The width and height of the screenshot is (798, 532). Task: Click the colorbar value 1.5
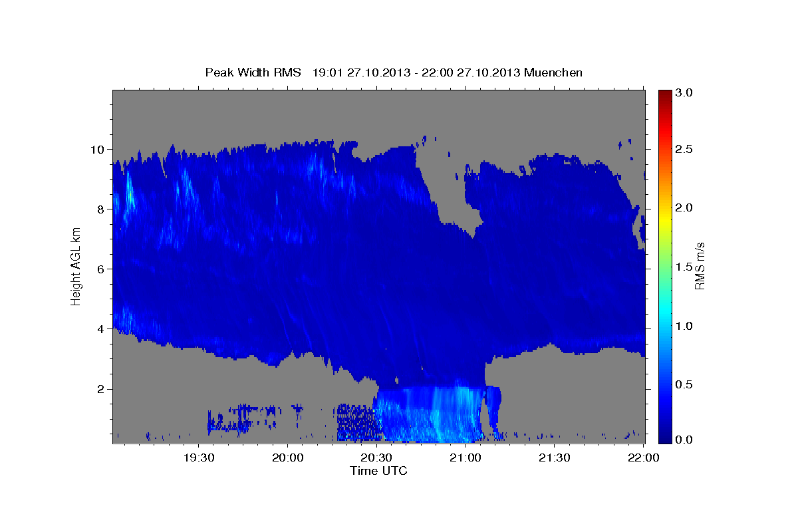click(684, 267)
